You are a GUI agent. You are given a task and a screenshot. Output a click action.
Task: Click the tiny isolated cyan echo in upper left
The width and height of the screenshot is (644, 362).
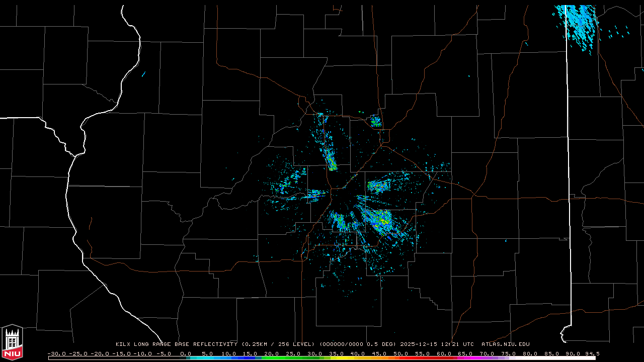pyautogui.click(x=143, y=74)
